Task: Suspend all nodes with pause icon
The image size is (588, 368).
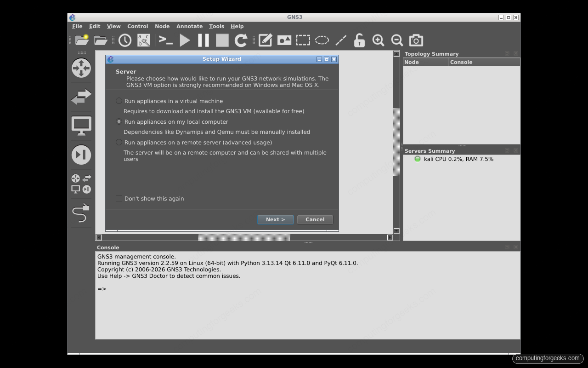Action: point(204,40)
